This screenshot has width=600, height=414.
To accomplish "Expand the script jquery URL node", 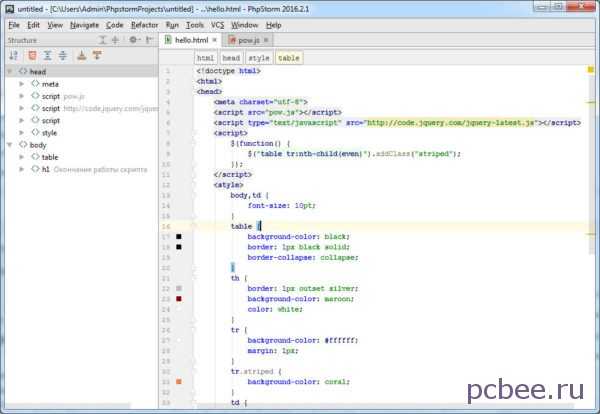I will point(21,108).
